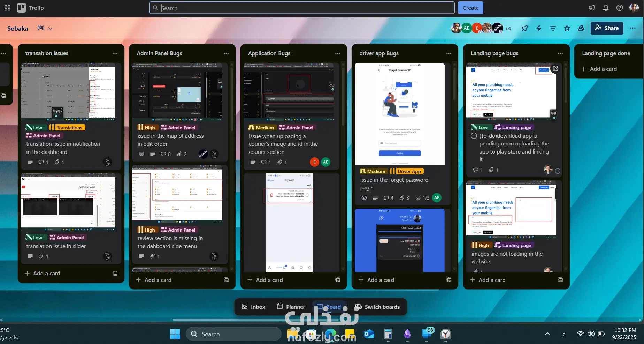The height and width of the screenshot is (344, 644).
Task: Open transaltion issues list actions menu
Action: tap(115, 53)
